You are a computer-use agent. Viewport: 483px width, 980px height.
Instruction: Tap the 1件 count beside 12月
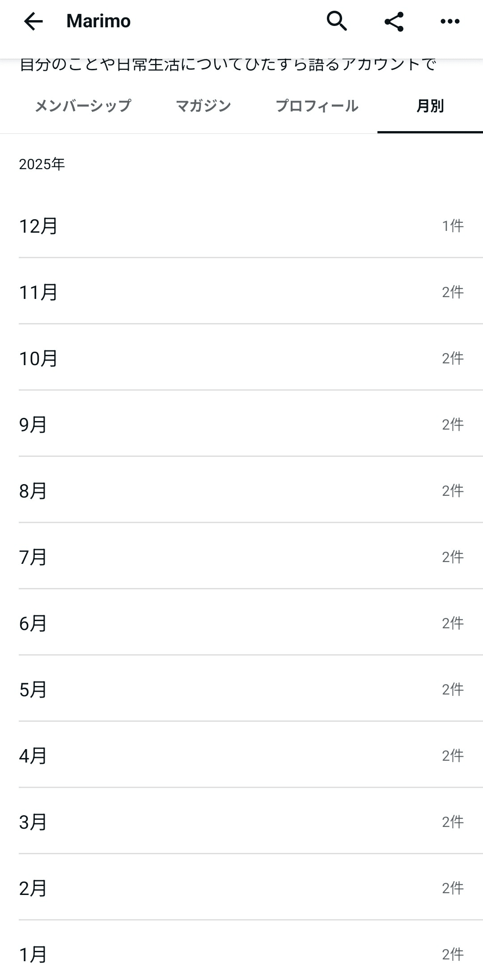coord(453,226)
